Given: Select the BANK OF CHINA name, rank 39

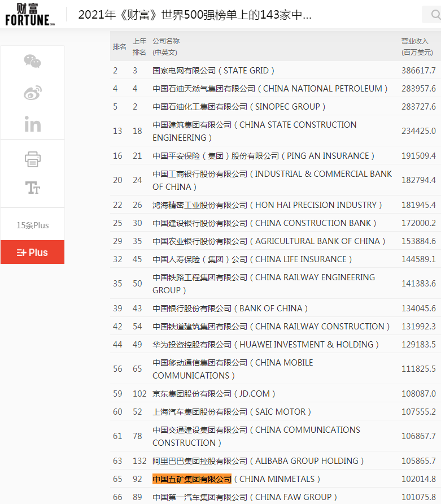Looking at the screenshot, I should [x=230, y=309].
